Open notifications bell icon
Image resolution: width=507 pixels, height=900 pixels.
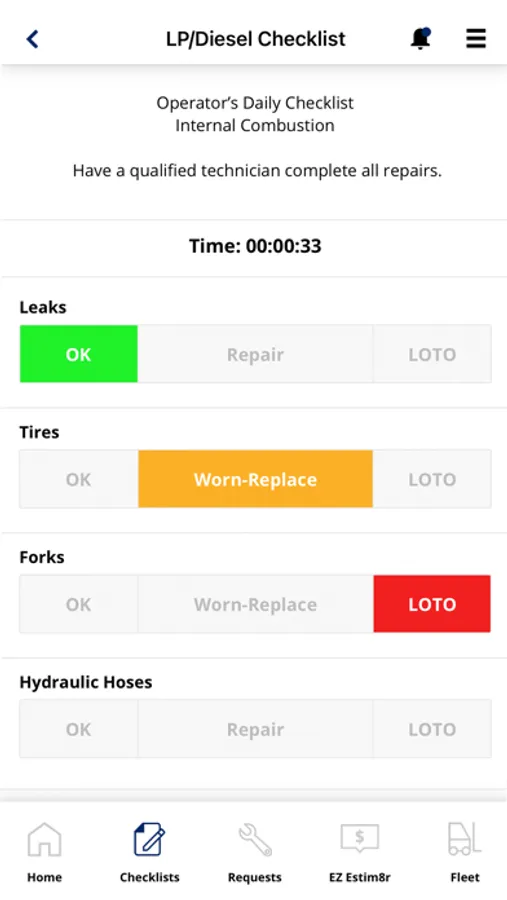pos(421,38)
